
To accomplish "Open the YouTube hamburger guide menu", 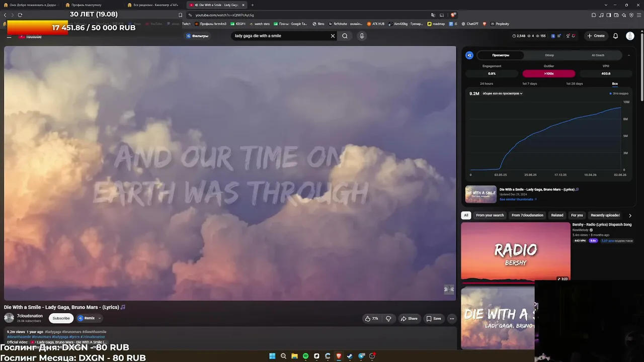I will (x=9, y=36).
